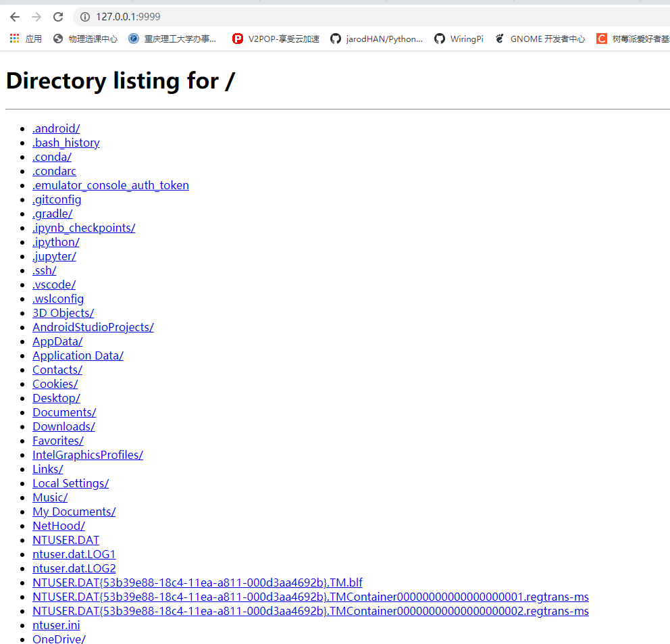Viewport: 670px width, 644px height.
Task: Open the Local Settings/ folder link
Action: coord(70,483)
